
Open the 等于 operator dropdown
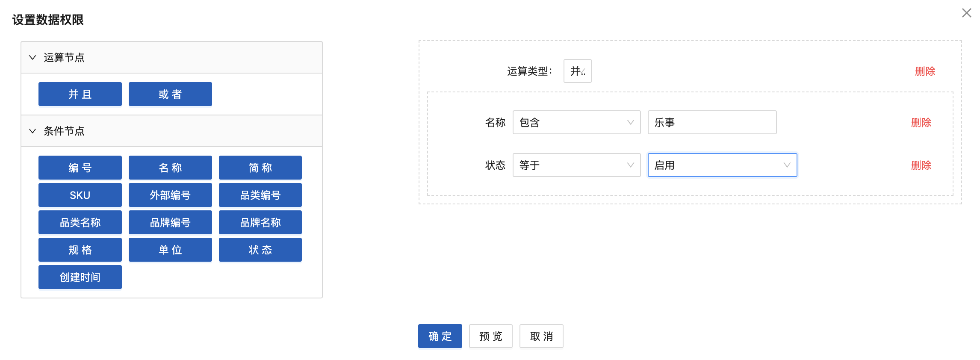tap(576, 165)
